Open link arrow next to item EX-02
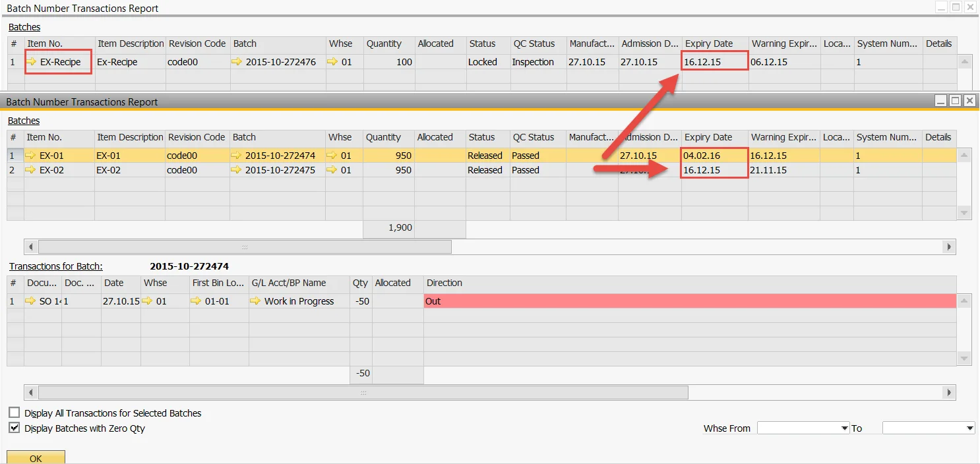980x464 pixels. point(31,170)
